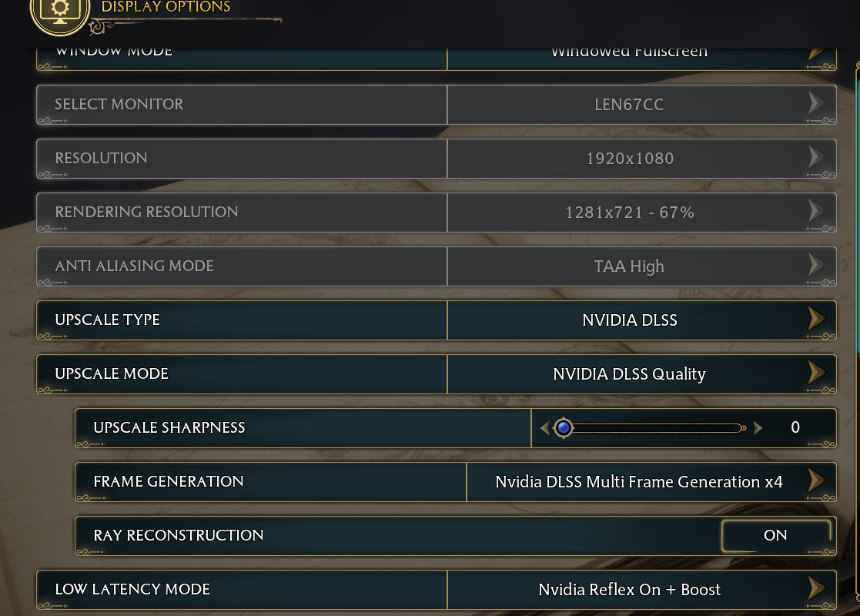860x616 pixels.
Task: Click the Low Latency Mode arrow icon
Action: 816,589
